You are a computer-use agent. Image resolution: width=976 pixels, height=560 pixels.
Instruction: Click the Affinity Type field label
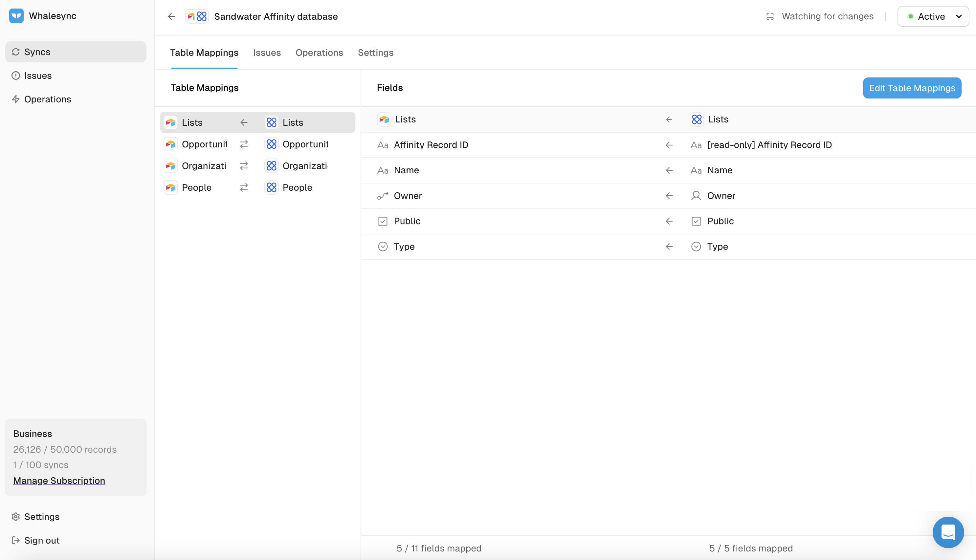point(718,247)
